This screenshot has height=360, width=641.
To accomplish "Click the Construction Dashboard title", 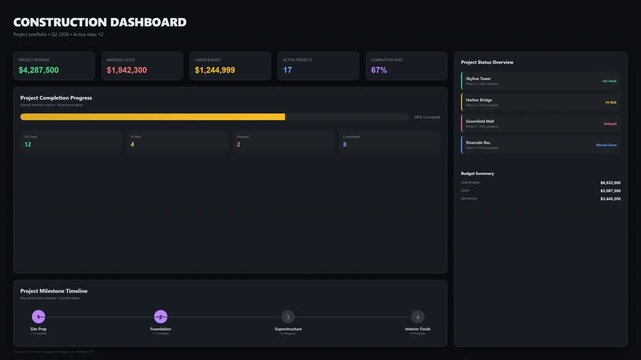I will click(x=100, y=22).
